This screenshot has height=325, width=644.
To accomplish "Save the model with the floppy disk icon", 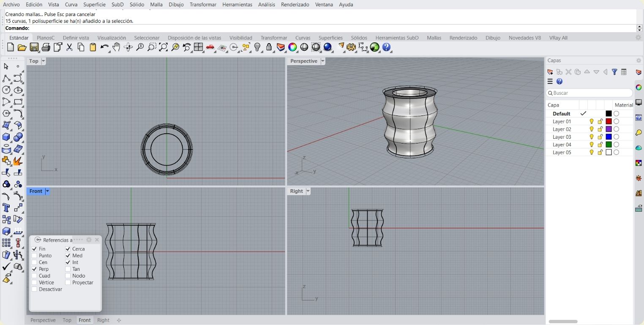I will click(x=34, y=47).
